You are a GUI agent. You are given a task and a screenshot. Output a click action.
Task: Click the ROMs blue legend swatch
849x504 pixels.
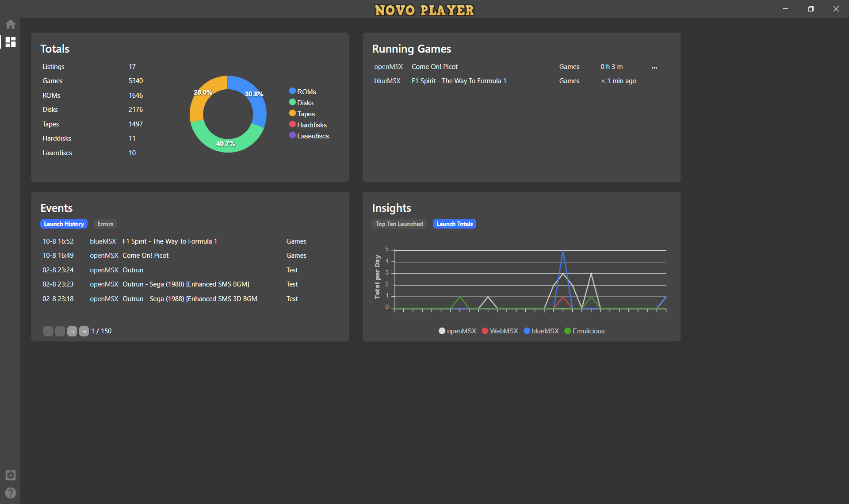pos(292,91)
